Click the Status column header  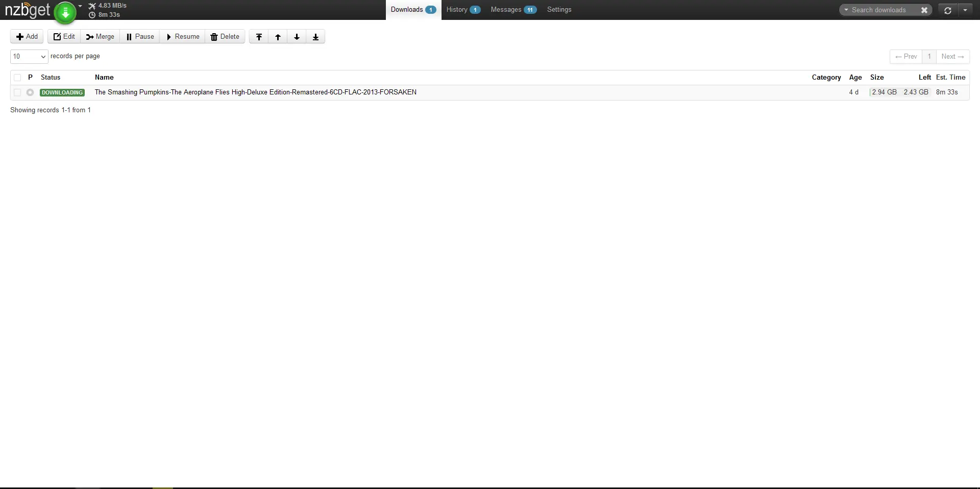(x=51, y=78)
